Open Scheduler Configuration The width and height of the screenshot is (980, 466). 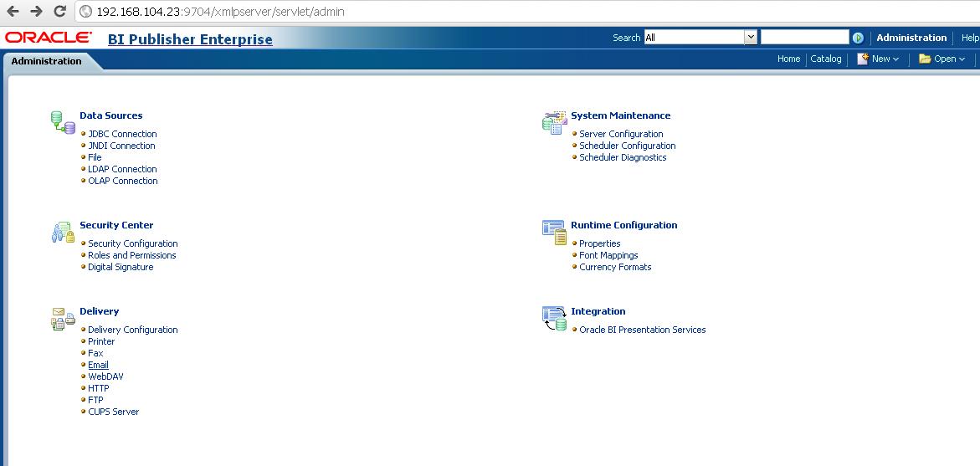(628, 146)
